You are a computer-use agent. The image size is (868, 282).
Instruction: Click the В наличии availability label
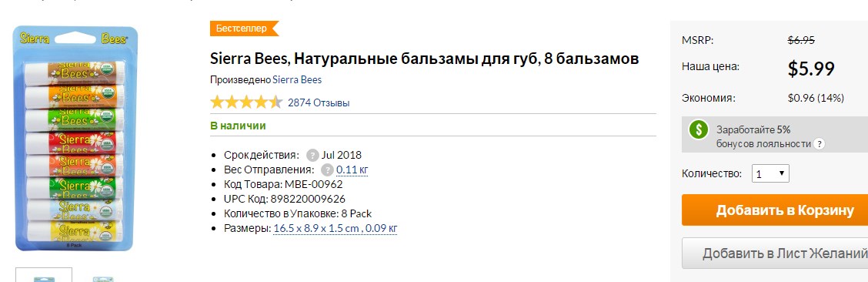click(238, 126)
